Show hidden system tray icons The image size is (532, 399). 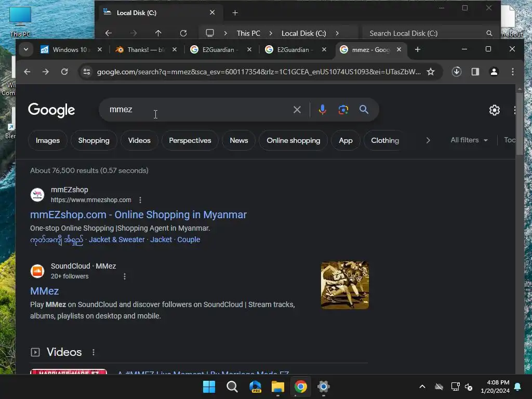click(422, 387)
